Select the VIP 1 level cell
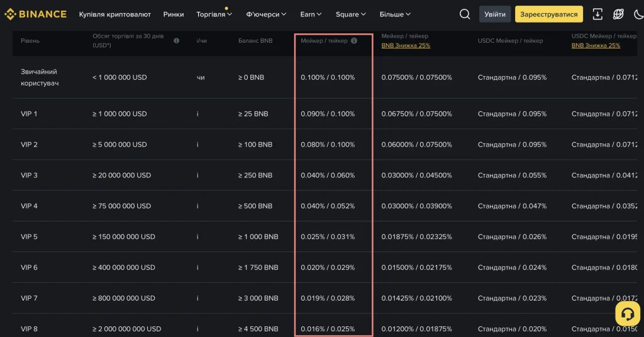 click(29, 114)
